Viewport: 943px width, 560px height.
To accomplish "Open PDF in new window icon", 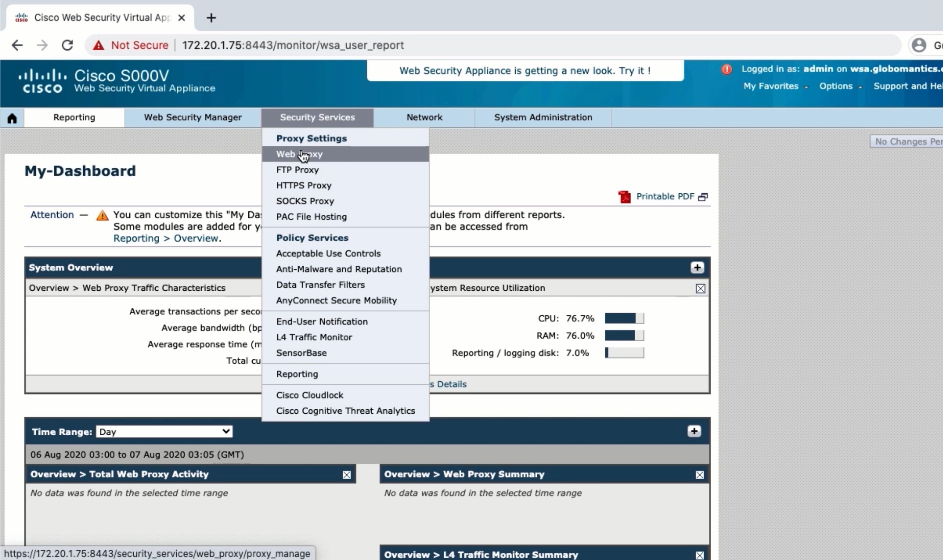I will pos(703,197).
